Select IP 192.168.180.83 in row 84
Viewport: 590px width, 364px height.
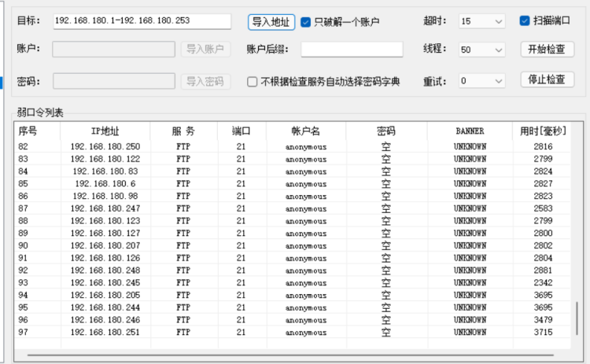tap(105, 171)
